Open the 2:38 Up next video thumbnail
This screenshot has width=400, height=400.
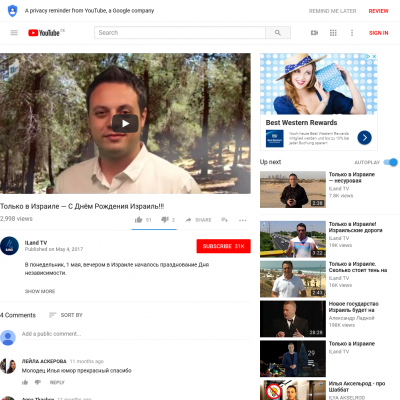tap(293, 189)
